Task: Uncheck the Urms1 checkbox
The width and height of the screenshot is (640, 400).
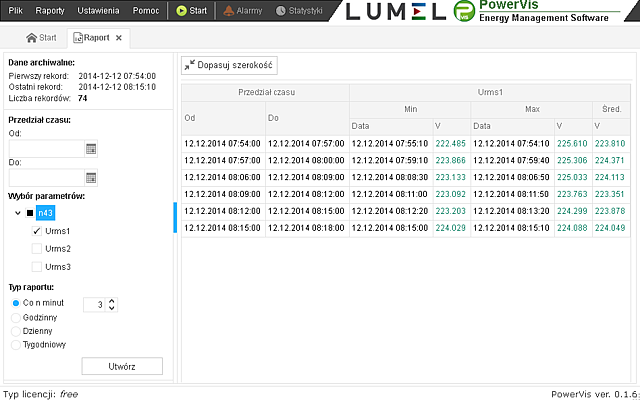Action: coord(37,231)
